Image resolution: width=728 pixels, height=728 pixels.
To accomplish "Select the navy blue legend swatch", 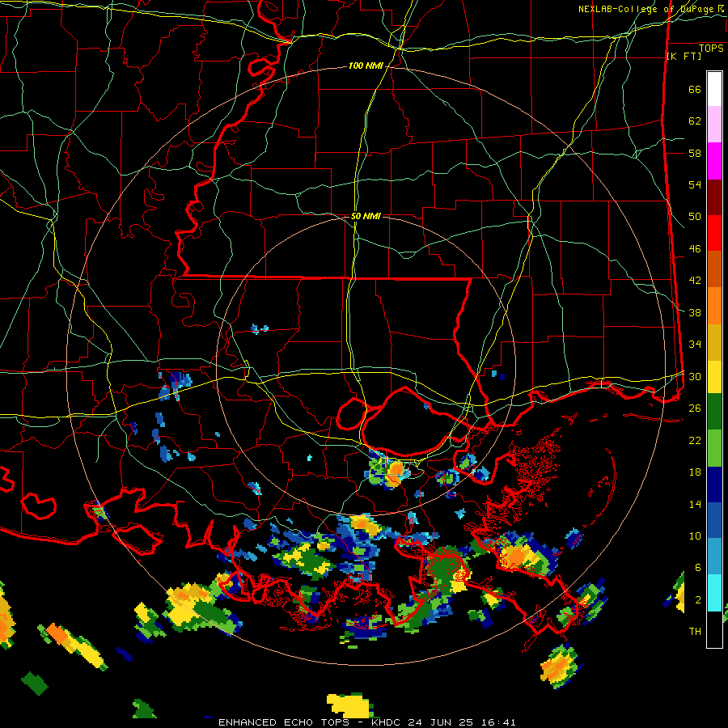I will (x=714, y=485).
